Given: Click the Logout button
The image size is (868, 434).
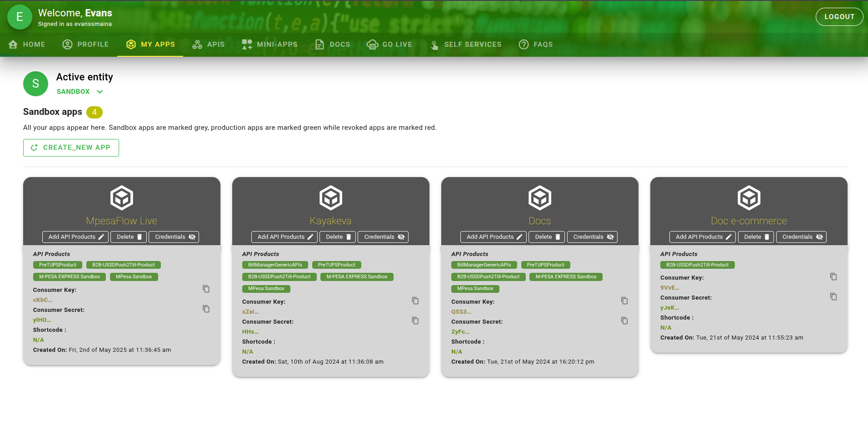Looking at the screenshot, I should coord(839,17).
